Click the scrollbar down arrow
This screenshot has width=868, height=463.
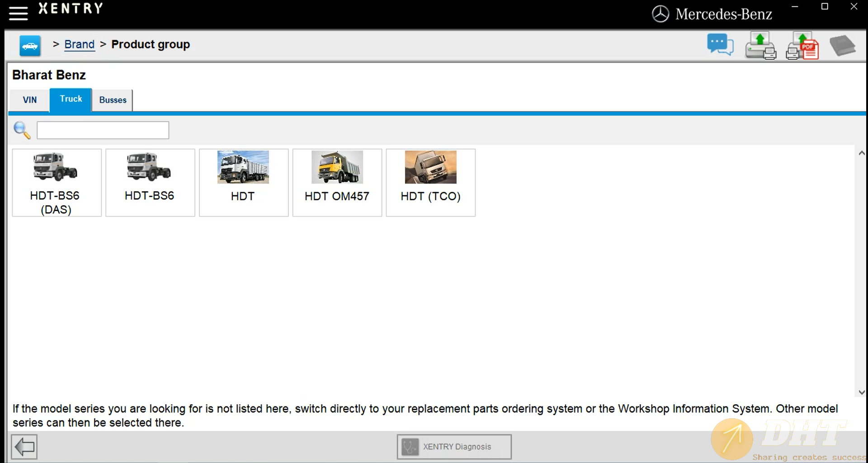coord(862,392)
